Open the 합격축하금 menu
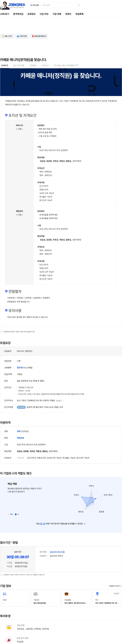The image size is (122, 644). [x=18, y=14]
